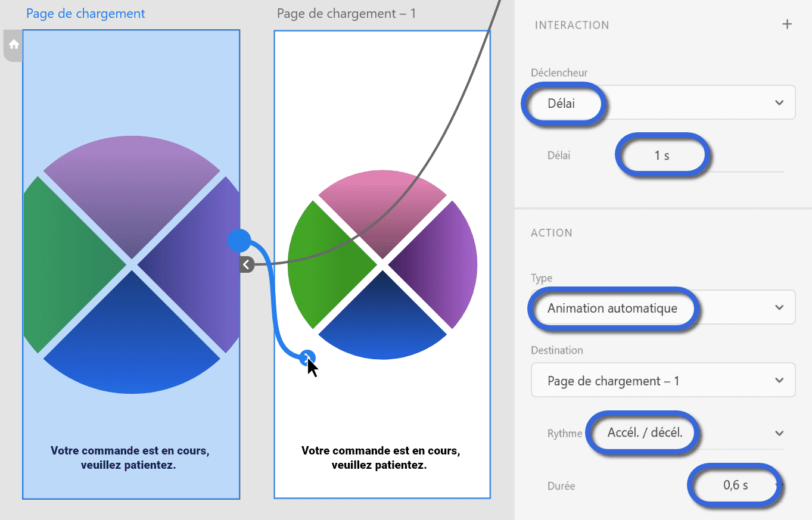The height and width of the screenshot is (520, 812).
Task: Open the Déclencheur dropdown showing Délai
Action: tap(663, 102)
